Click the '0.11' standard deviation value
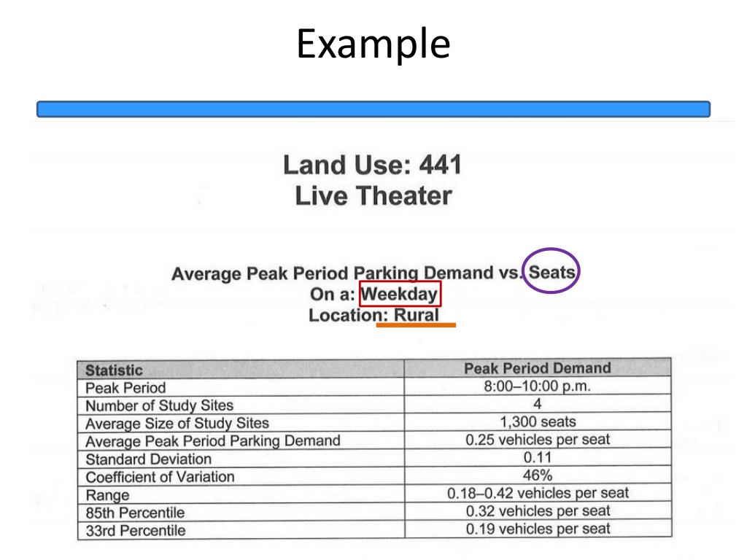747x560 pixels. [x=538, y=457]
